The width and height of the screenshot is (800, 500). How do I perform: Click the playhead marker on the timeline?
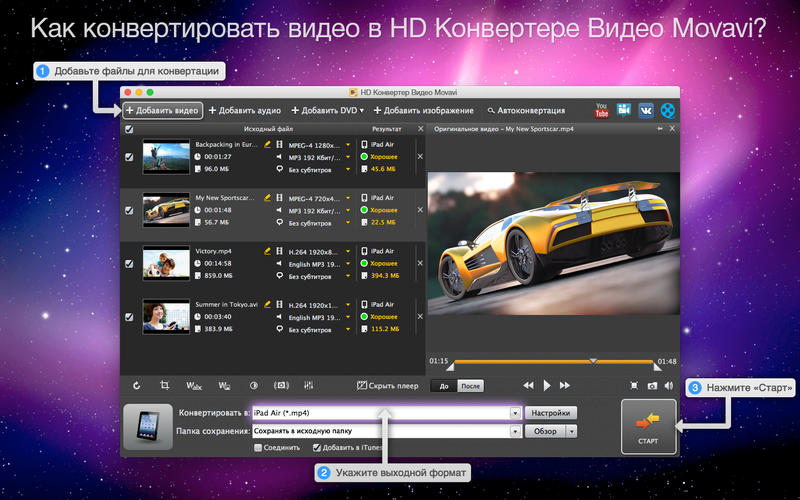[593, 361]
